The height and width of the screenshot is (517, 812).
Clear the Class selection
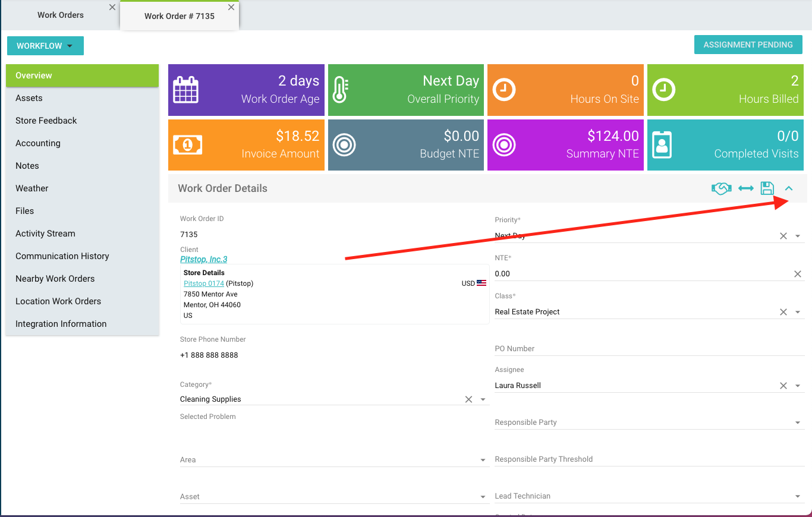point(783,312)
